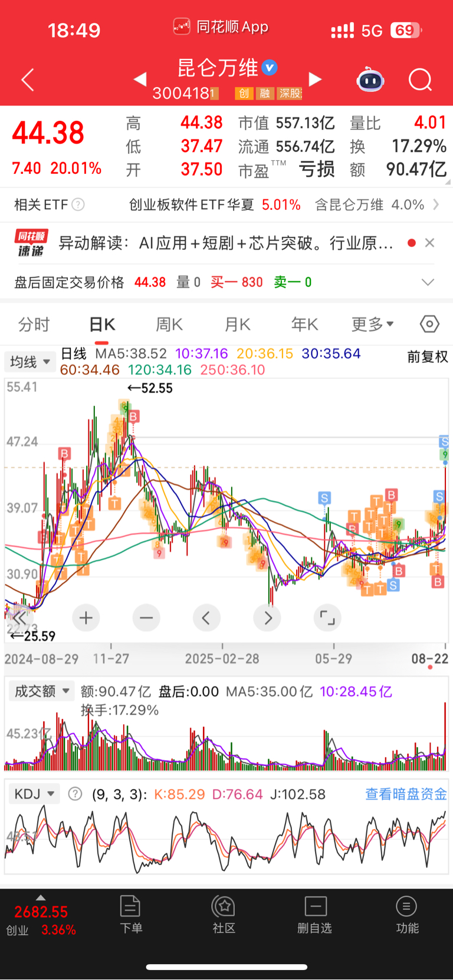The image size is (453, 980).
Task: Dismiss the 异动解读 news banner
Action: [x=429, y=243]
